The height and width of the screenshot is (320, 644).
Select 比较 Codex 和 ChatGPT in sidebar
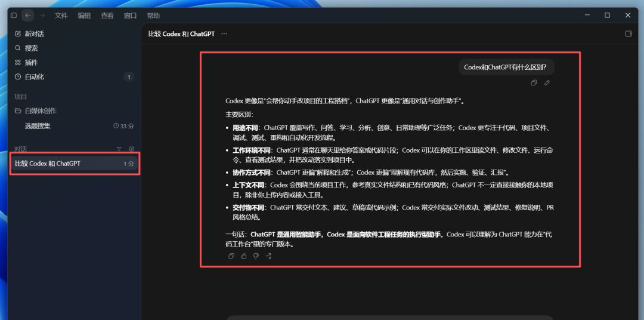pos(75,164)
